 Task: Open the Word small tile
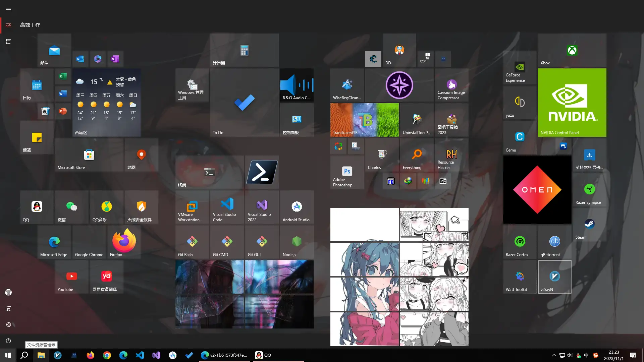[63, 94]
